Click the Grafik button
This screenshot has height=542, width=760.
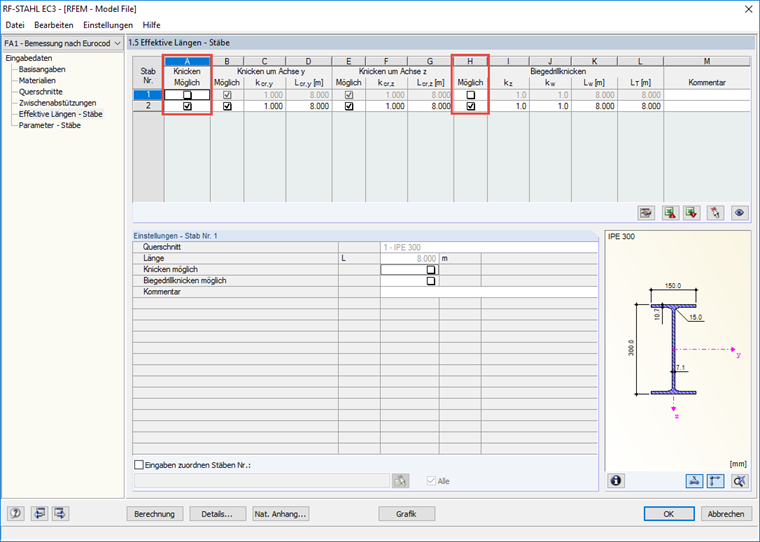click(406, 514)
